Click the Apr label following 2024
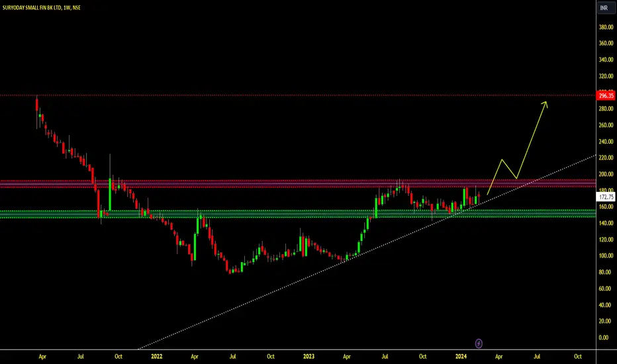The width and height of the screenshot is (617, 364). [498, 357]
